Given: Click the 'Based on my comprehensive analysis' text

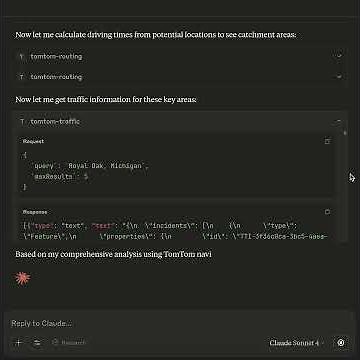Looking at the screenshot, I should (x=113, y=254).
